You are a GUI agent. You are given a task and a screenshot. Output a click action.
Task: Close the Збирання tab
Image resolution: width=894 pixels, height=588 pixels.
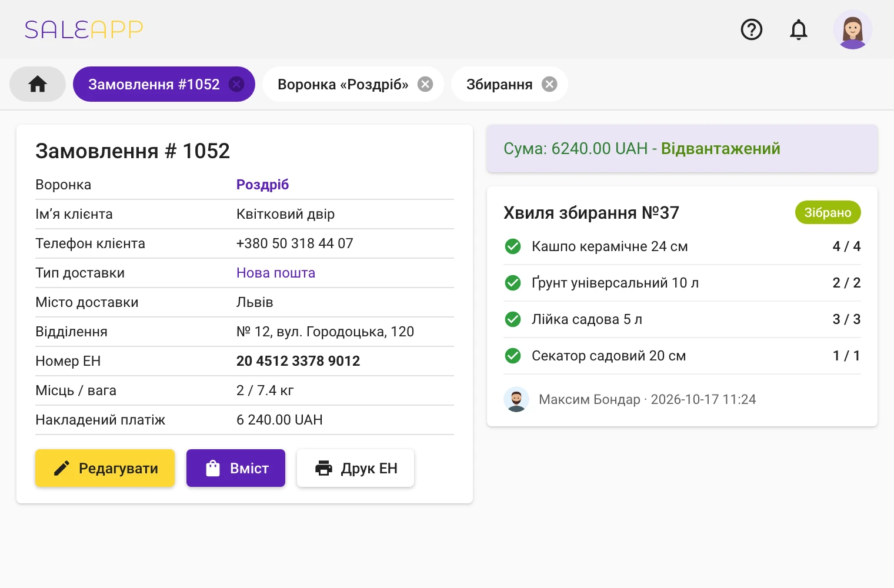[x=549, y=84]
